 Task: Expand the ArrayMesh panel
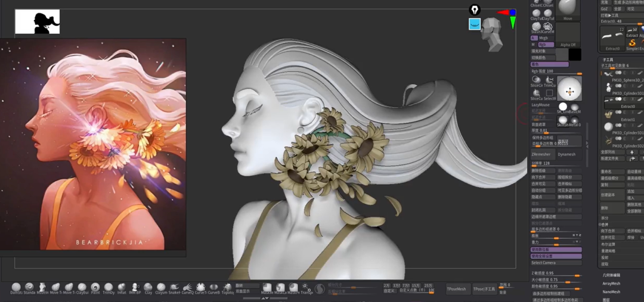coord(611,284)
